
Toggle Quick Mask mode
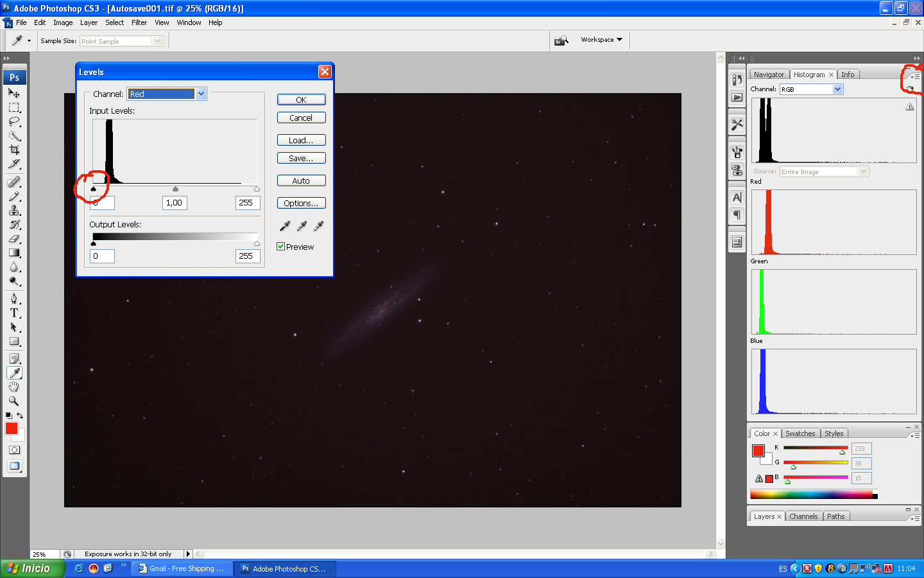(x=14, y=450)
